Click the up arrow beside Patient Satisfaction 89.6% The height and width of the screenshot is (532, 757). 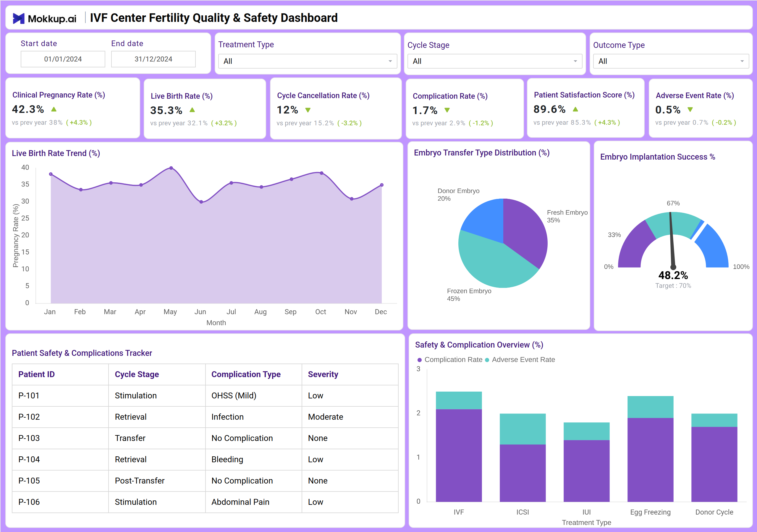click(x=575, y=109)
